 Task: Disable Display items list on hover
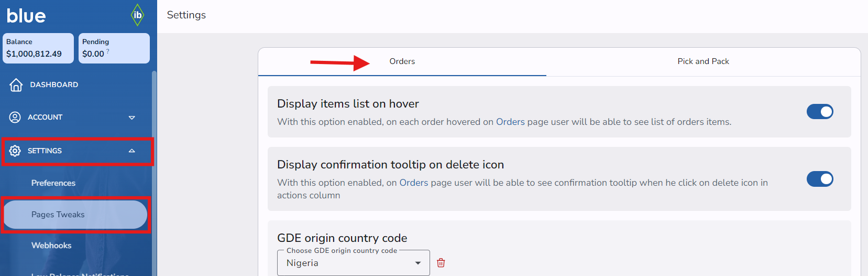[819, 111]
